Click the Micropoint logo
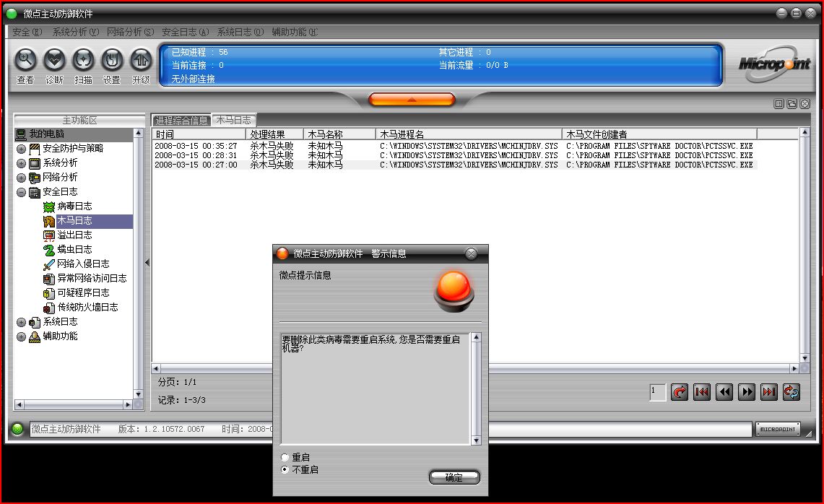This screenshot has height=504, width=824. coord(774,64)
